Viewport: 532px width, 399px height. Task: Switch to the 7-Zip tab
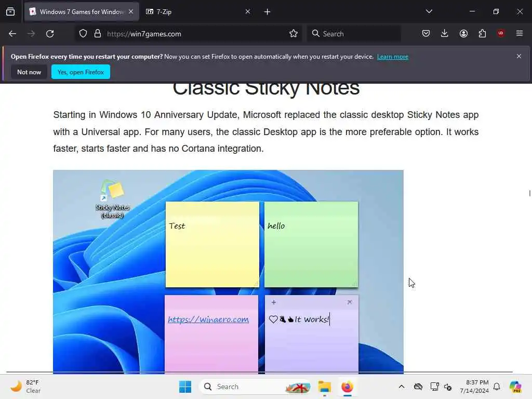pos(198,12)
